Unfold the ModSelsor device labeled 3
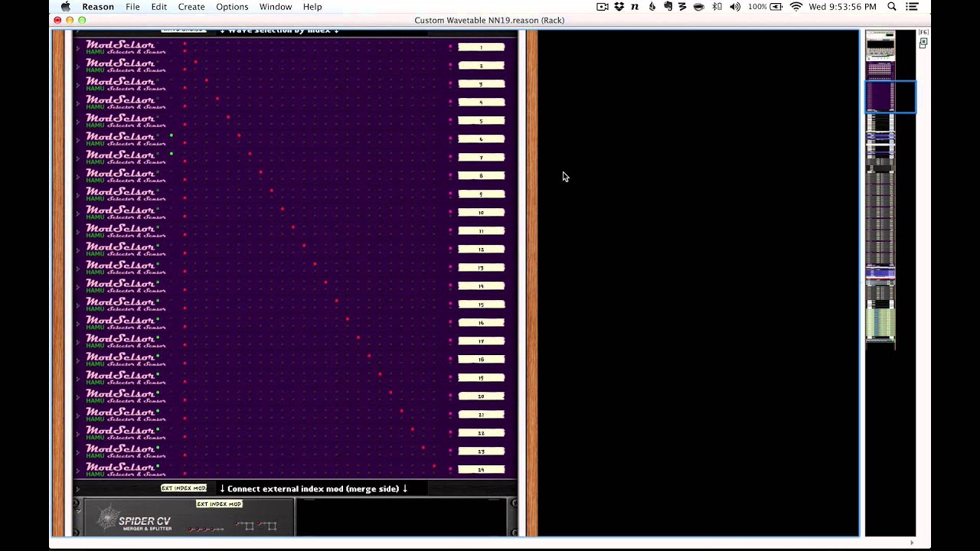 coord(78,84)
